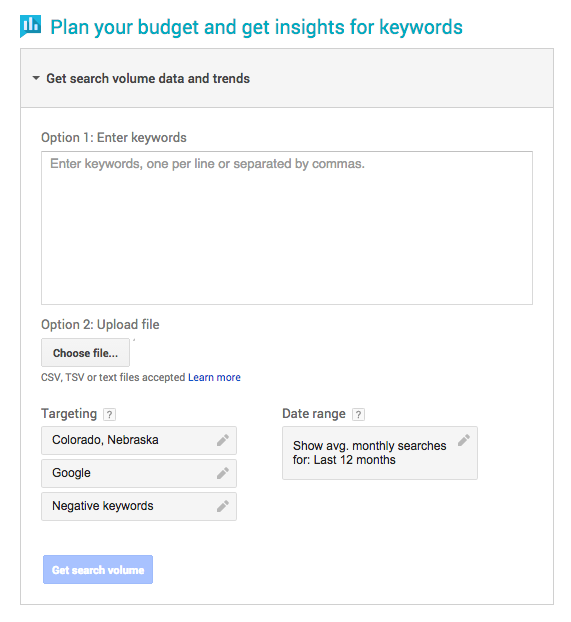Click the Choose file... button

pos(85,353)
